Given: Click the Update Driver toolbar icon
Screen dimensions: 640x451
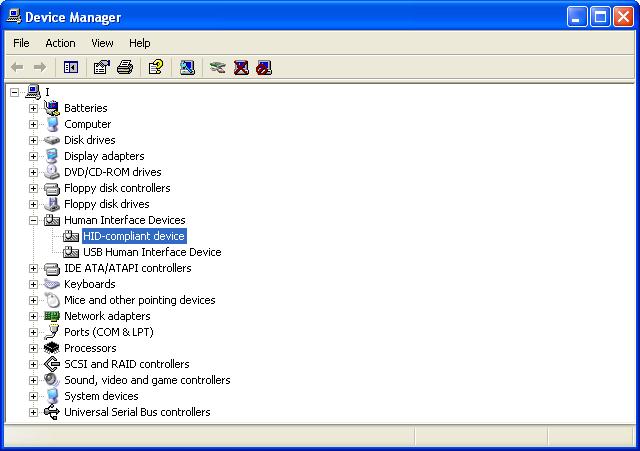Looking at the screenshot, I should (218, 67).
